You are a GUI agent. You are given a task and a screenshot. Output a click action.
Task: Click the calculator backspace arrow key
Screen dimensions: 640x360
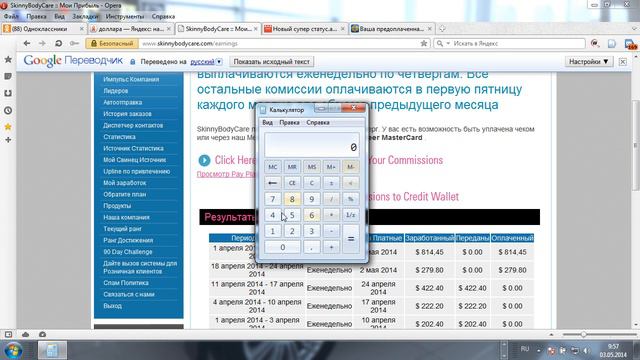[273, 183]
